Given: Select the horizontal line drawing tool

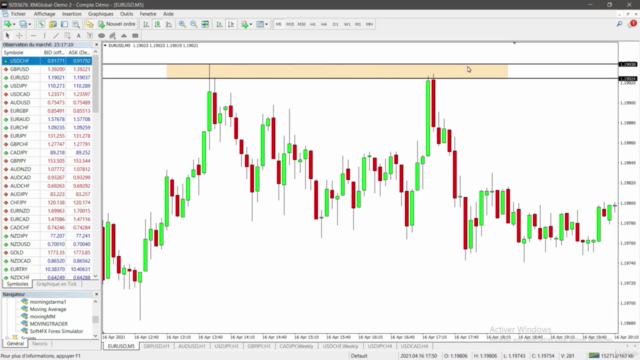Looking at the screenshot, I should coord(33,36).
